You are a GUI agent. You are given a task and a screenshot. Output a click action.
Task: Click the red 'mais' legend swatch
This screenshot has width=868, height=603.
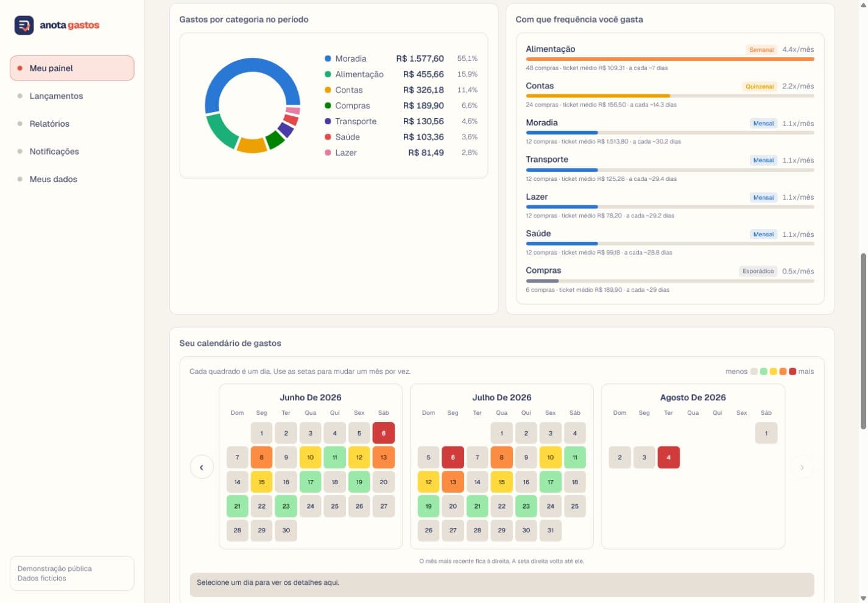(x=792, y=372)
